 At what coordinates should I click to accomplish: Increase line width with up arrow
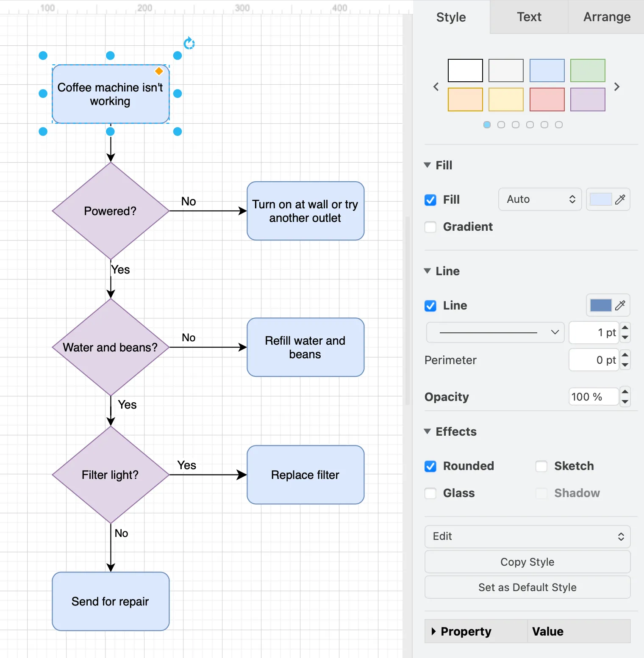[625, 327]
